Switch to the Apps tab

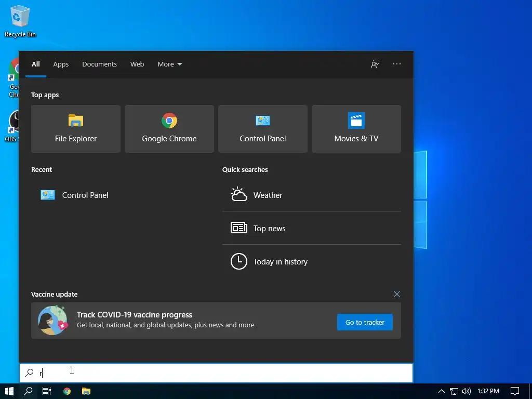tap(61, 64)
